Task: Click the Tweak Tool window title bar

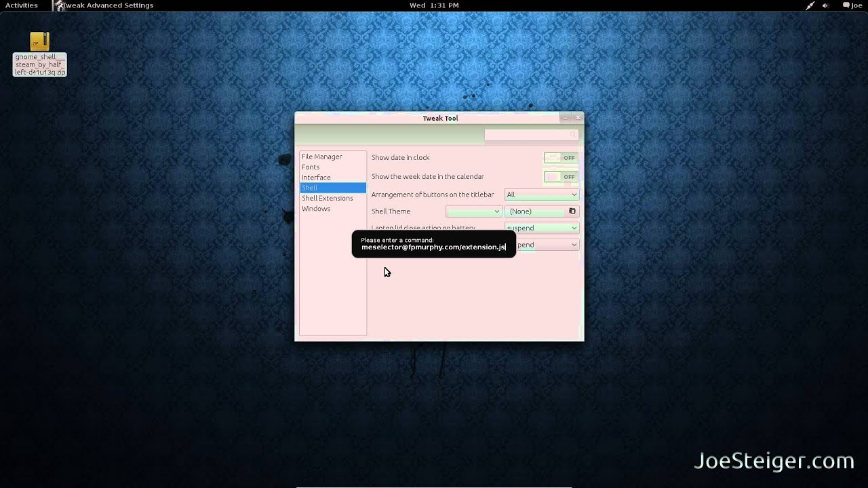Action: (x=439, y=118)
